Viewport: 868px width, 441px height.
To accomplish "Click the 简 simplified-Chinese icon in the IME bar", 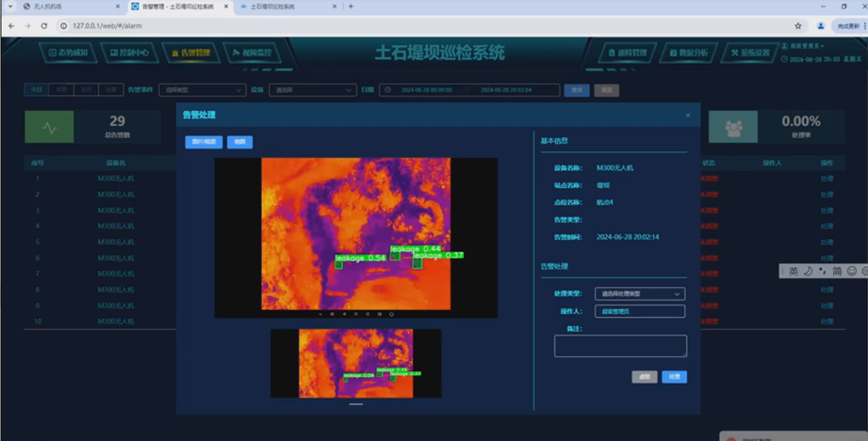I will (x=837, y=272).
